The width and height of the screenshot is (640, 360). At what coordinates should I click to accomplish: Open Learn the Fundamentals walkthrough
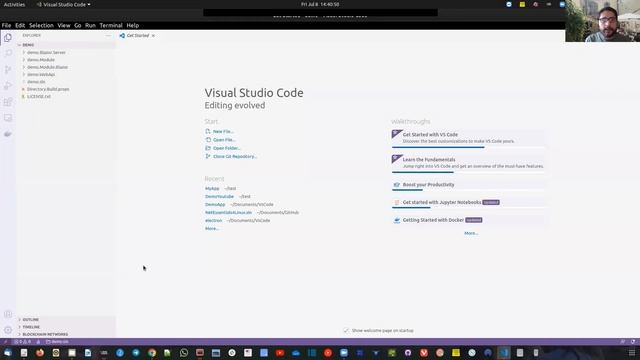click(x=468, y=163)
